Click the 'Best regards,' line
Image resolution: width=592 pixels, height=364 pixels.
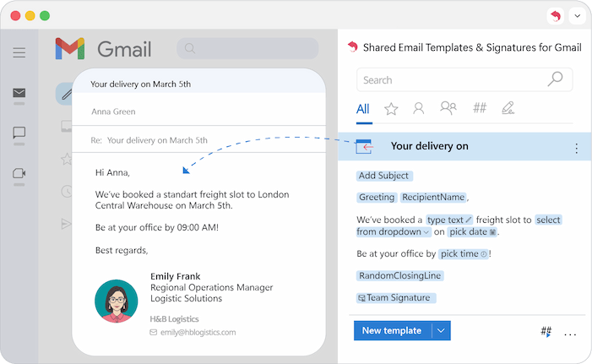click(122, 250)
